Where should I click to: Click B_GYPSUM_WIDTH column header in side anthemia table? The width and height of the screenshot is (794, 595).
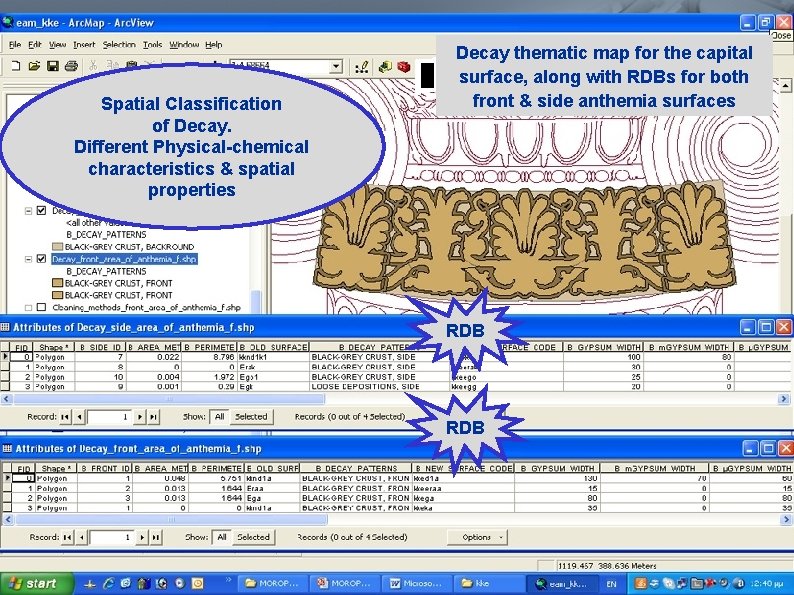[603, 347]
